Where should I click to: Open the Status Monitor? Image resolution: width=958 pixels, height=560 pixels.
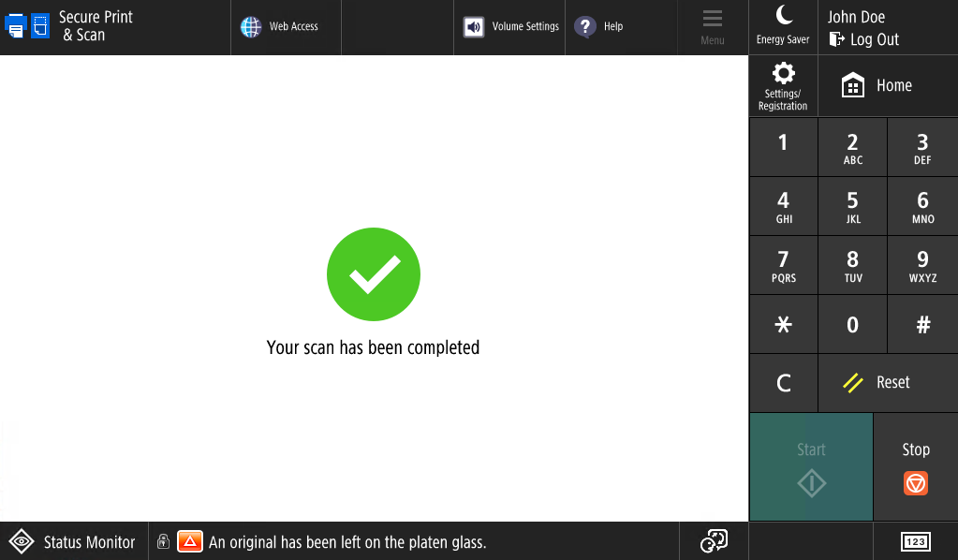point(73,541)
